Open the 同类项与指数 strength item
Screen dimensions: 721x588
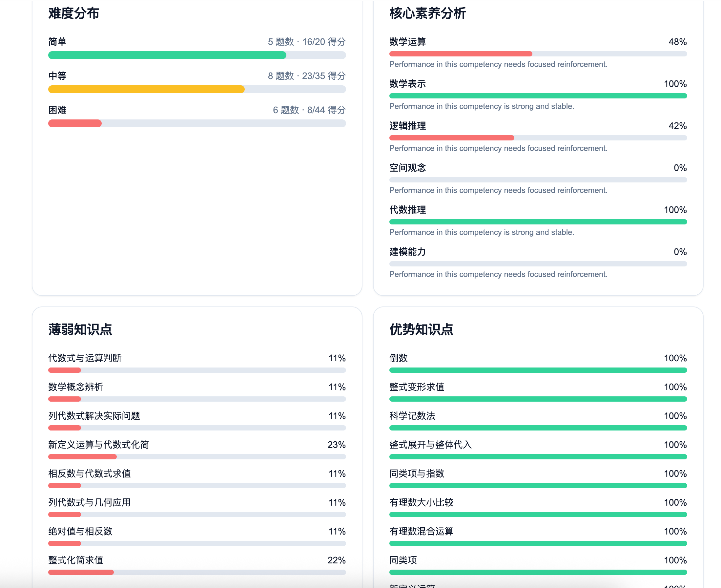click(x=417, y=473)
